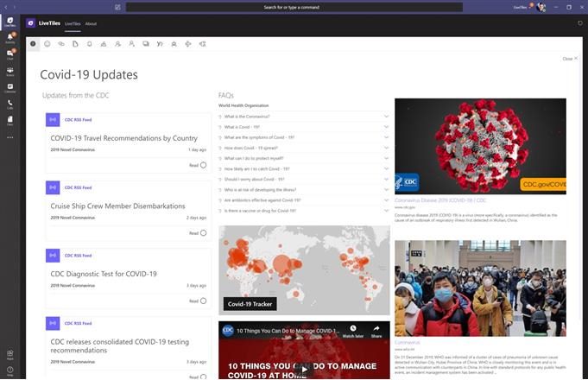This screenshot has width=588, height=380.
Task: Click the new chat compose icon
Action: click(117, 7)
